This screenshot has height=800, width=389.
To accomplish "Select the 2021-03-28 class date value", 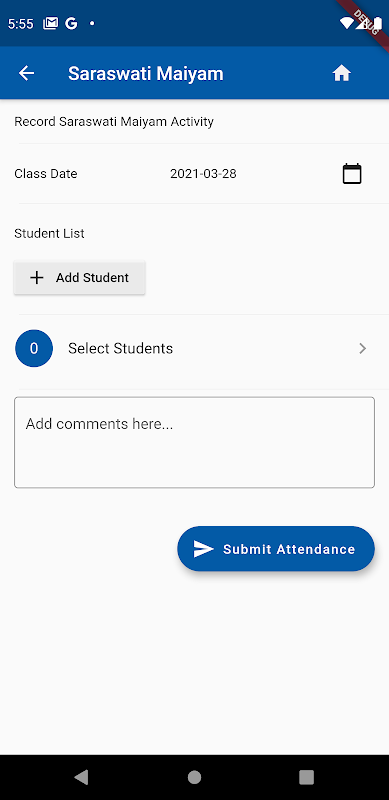I will click(203, 174).
